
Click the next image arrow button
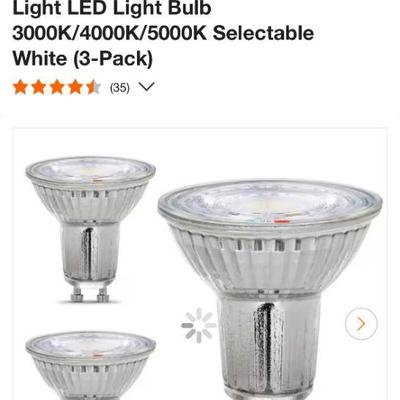click(x=361, y=324)
